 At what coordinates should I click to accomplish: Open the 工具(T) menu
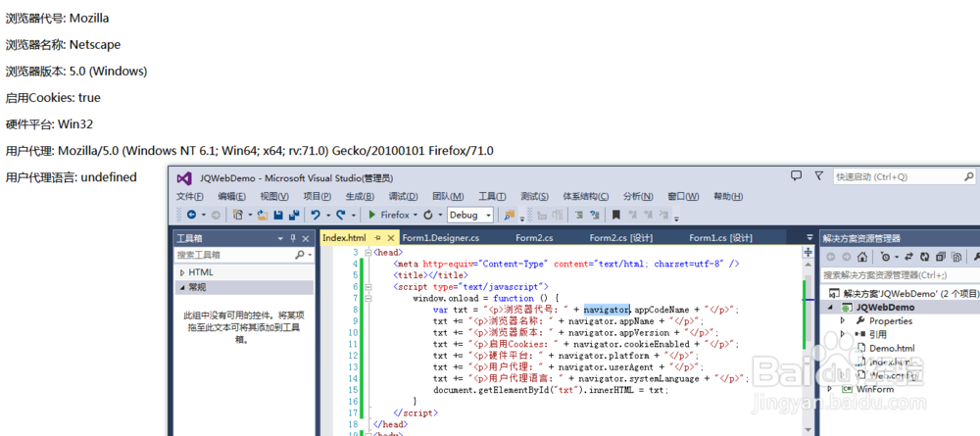[493, 196]
